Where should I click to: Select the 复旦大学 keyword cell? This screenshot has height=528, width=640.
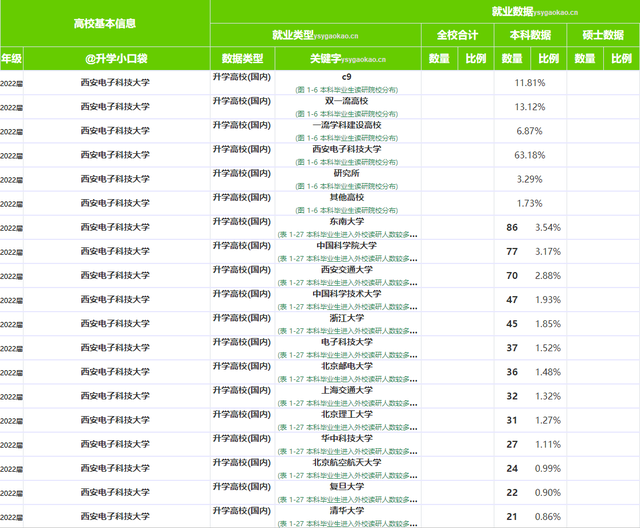(346, 486)
